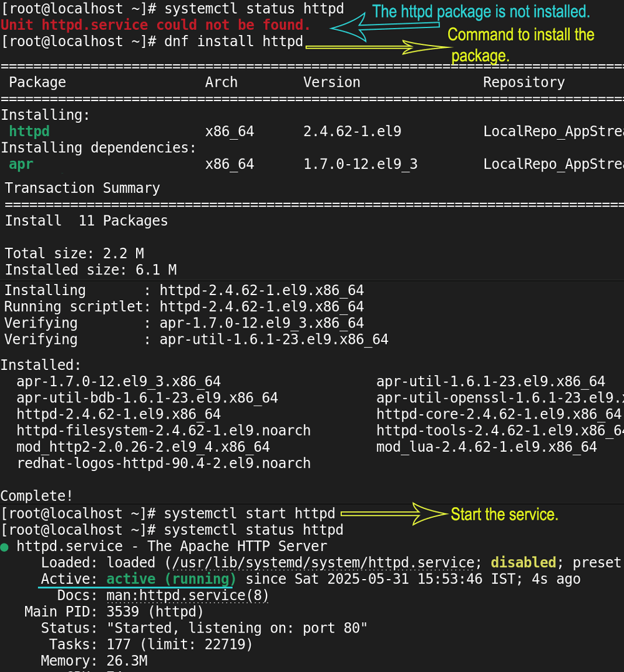Image resolution: width=624 pixels, height=672 pixels.
Task: Click the version '2.4.62-1.el9'
Action: (x=353, y=131)
